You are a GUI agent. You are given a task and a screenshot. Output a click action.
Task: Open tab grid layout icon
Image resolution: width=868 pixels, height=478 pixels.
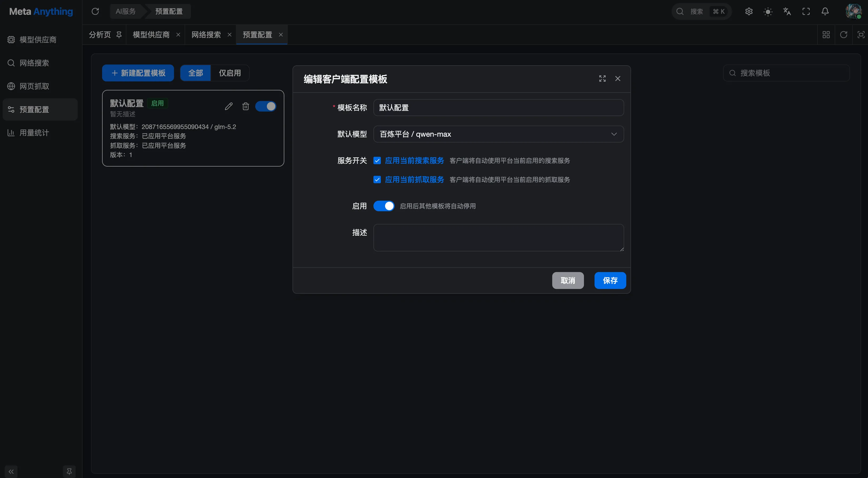(x=826, y=35)
